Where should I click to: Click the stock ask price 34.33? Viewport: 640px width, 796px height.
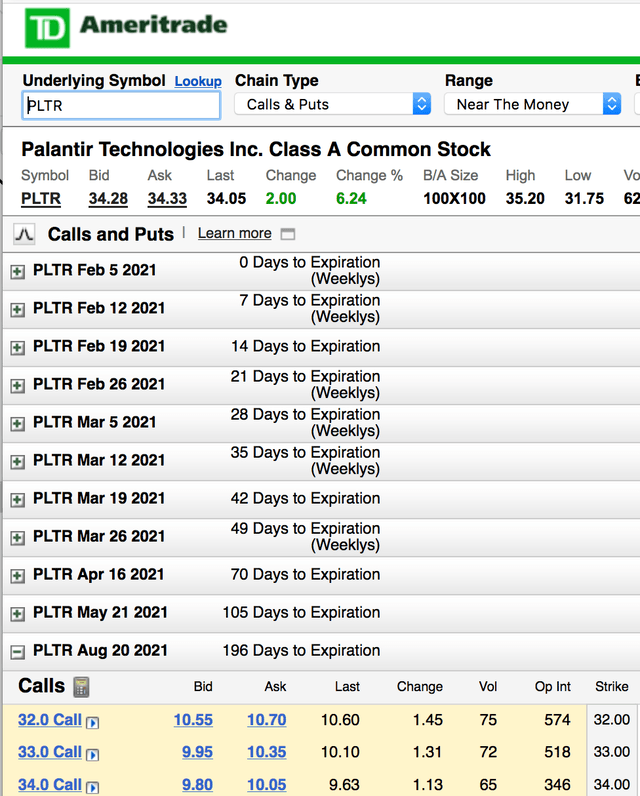167,198
